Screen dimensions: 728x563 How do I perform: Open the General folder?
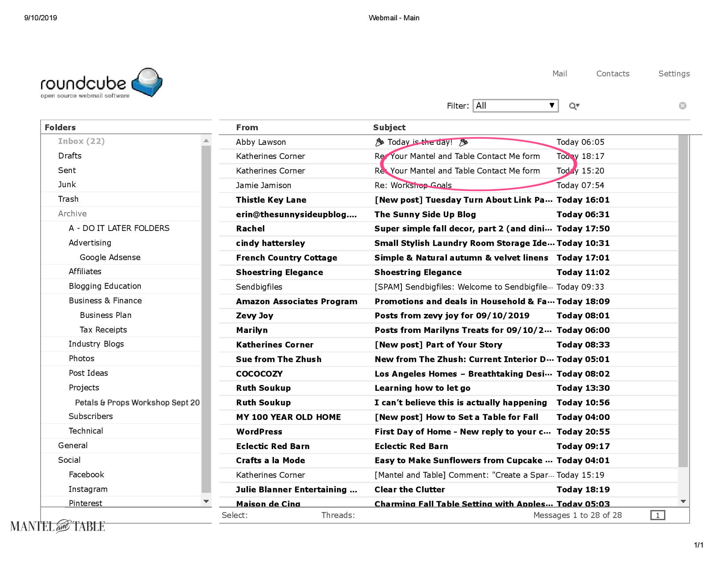(73, 446)
